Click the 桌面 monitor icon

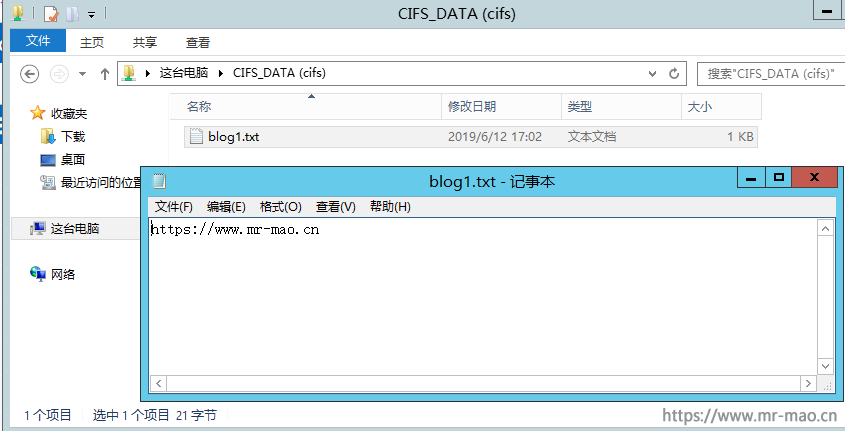48,160
